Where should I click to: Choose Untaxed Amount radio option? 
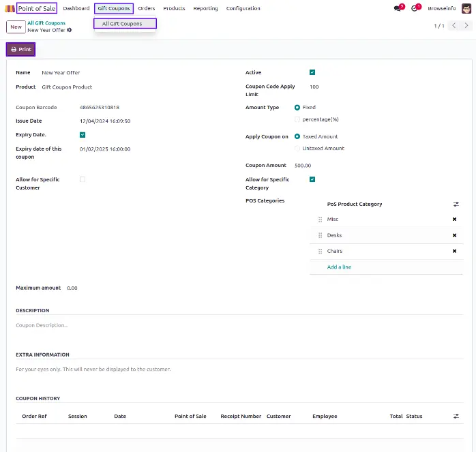coord(297,148)
